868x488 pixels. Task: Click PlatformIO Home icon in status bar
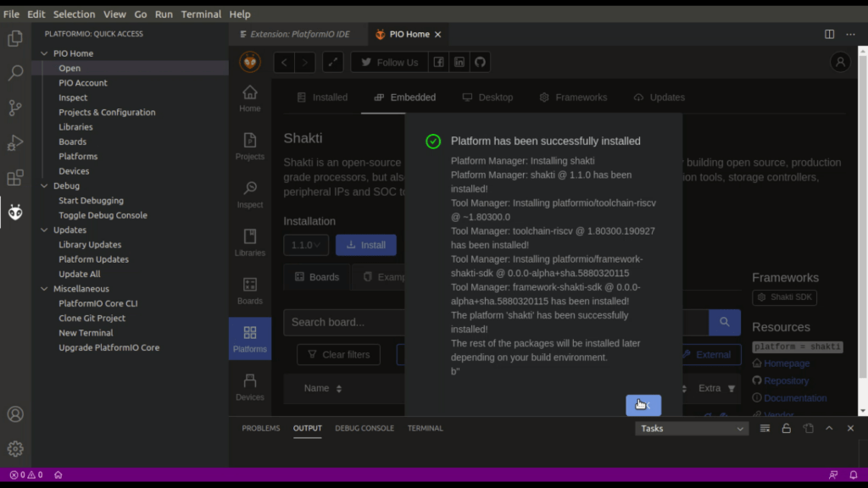58,474
